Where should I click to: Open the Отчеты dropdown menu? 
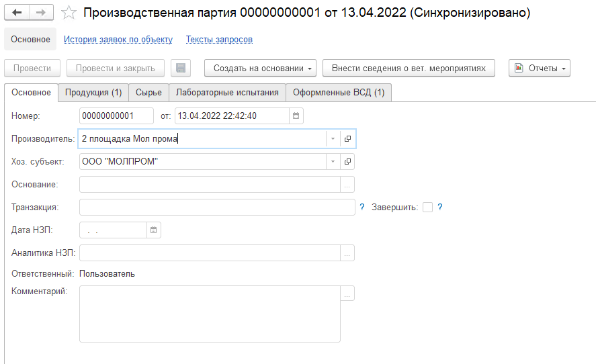539,68
